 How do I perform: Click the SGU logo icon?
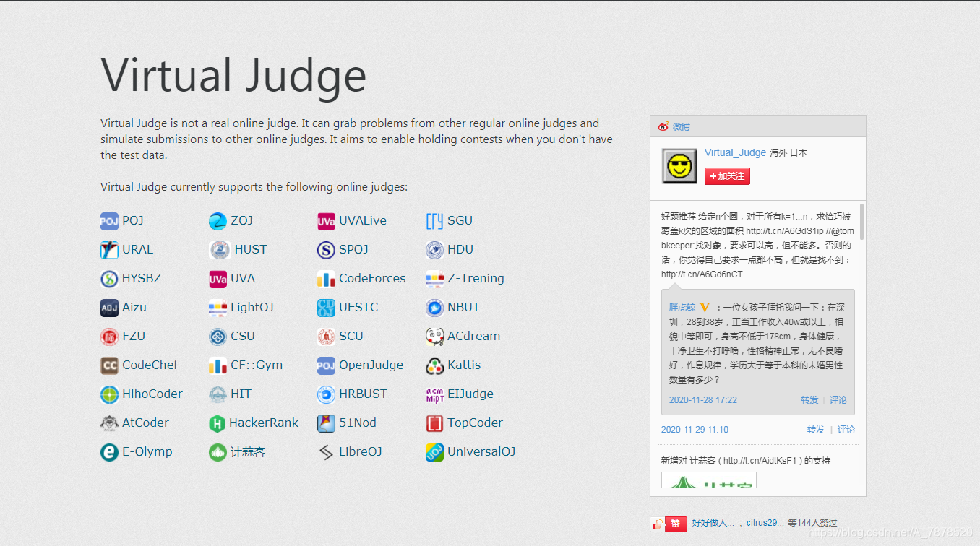click(434, 221)
